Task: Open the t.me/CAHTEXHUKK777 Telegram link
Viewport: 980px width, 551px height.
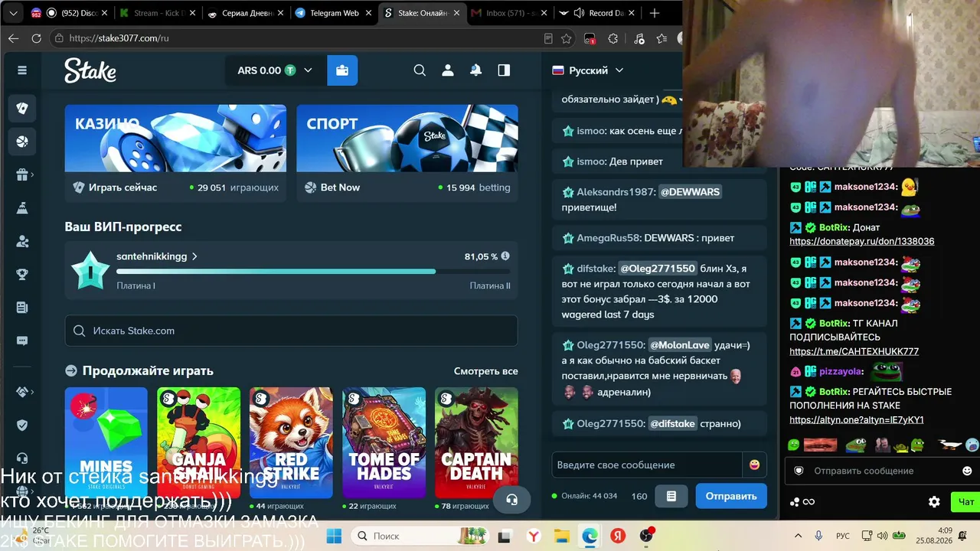Action: tap(854, 351)
